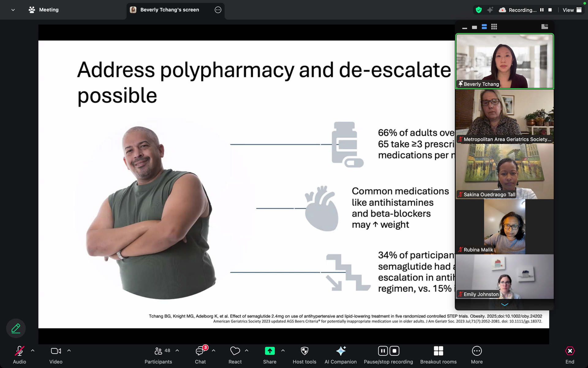Select Beverly Tchang's screen tab
588x368 pixels.
point(169,10)
